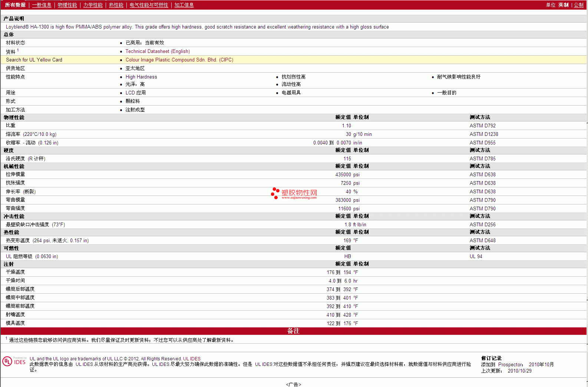Click the UL 94 test method link
Image resolution: width=588 pixels, height=387 pixels.
point(476,256)
